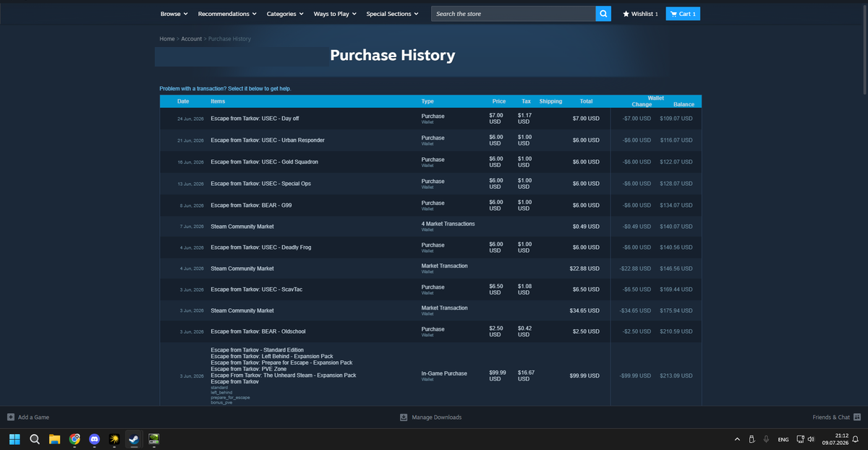Click the USB safely remove tray icon
Image resolution: width=868 pixels, height=450 pixels.
pyautogui.click(x=752, y=439)
